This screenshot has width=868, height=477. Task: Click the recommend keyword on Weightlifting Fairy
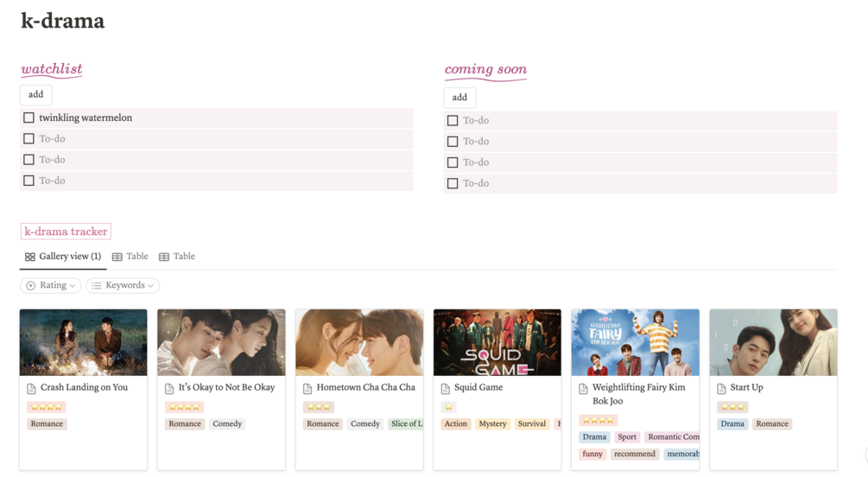tap(635, 454)
